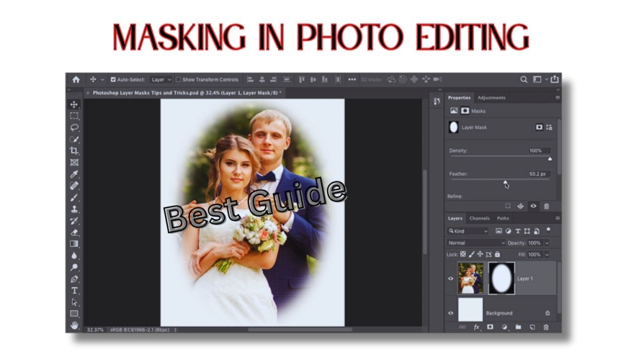This screenshot has width=644, height=362.
Task: Select the Rectangular Marquee tool
Action: [74, 116]
